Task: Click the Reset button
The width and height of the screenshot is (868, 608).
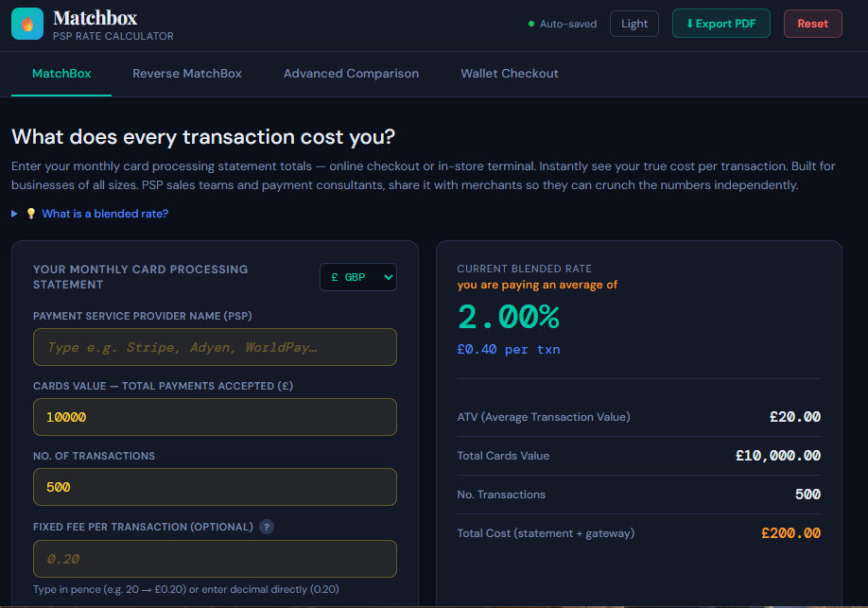Action: tap(812, 24)
